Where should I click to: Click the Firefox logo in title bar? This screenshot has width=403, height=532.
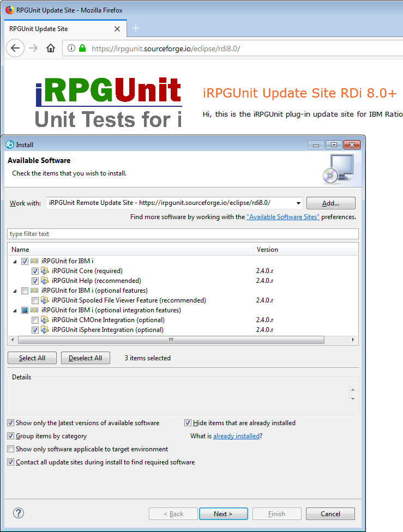(9, 10)
